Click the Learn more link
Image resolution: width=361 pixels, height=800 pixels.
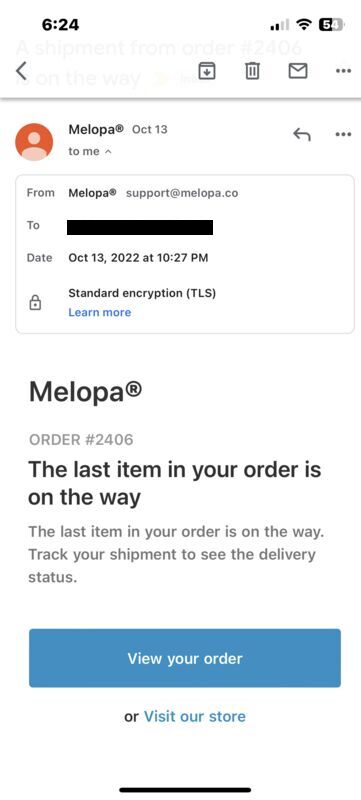99,312
